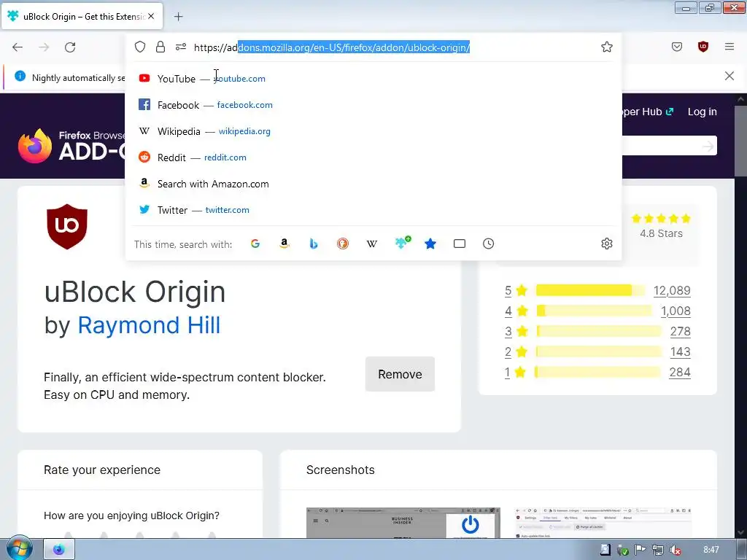Select Facebook suggestion in dropdown
This screenshot has width=747, height=560.
coord(373,105)
